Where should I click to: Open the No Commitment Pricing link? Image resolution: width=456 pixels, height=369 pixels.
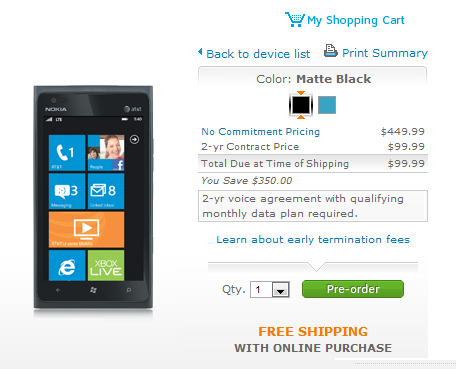click(260, 132)
